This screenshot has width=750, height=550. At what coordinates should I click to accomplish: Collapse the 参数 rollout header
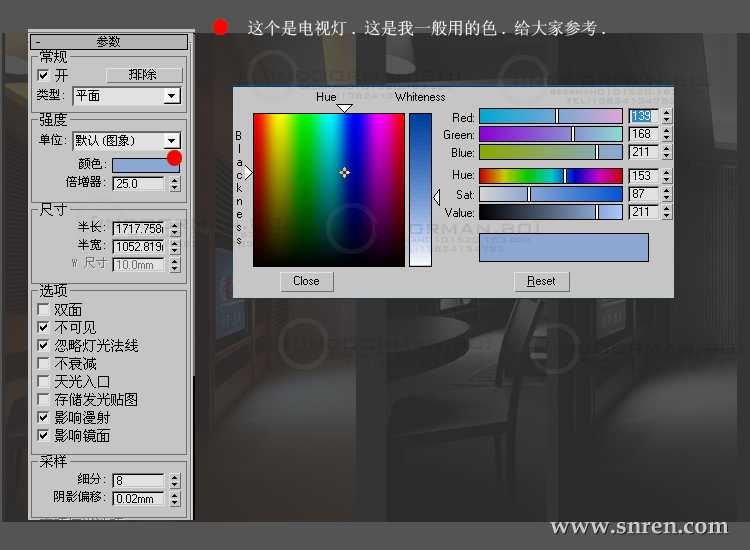109,42
